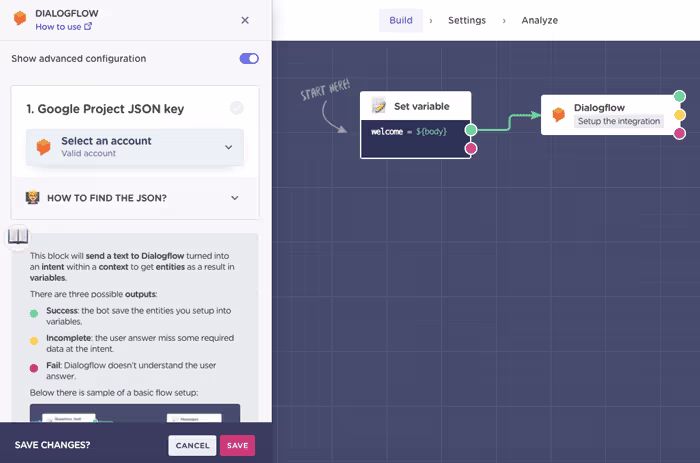Switch to the Build tab
The image size is (700, 463).
401,20
